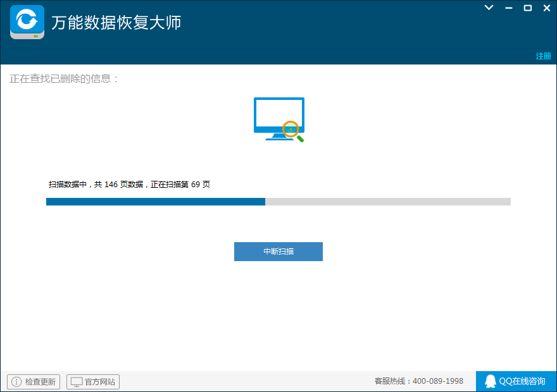Click the scan status text showing 146 pages
The image size is (557, 392).
[x=129, y=185]
